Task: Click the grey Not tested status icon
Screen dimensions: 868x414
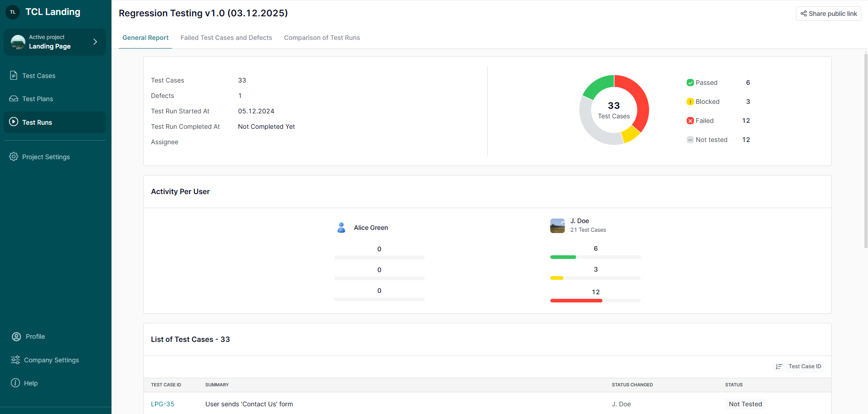Action: (x=690, y=140)
